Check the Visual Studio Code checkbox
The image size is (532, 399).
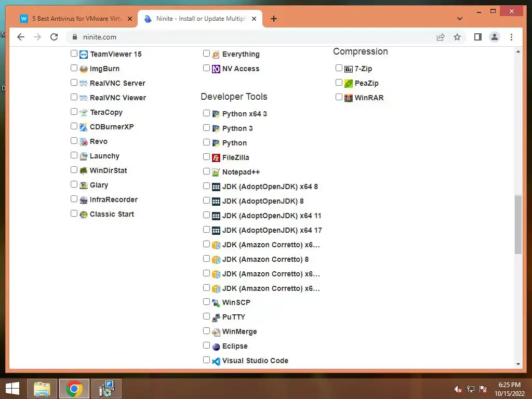click(x=206, y=360)
